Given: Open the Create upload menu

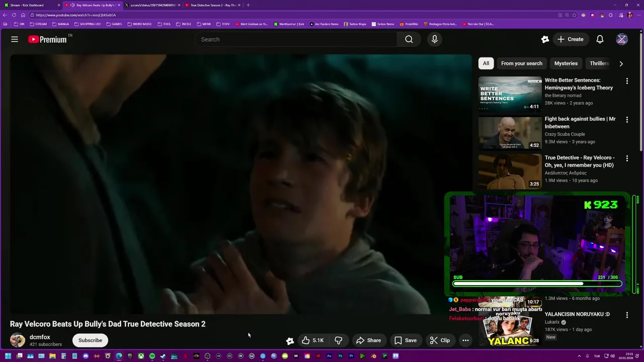Looking at the screenshot, I should 571,39.
